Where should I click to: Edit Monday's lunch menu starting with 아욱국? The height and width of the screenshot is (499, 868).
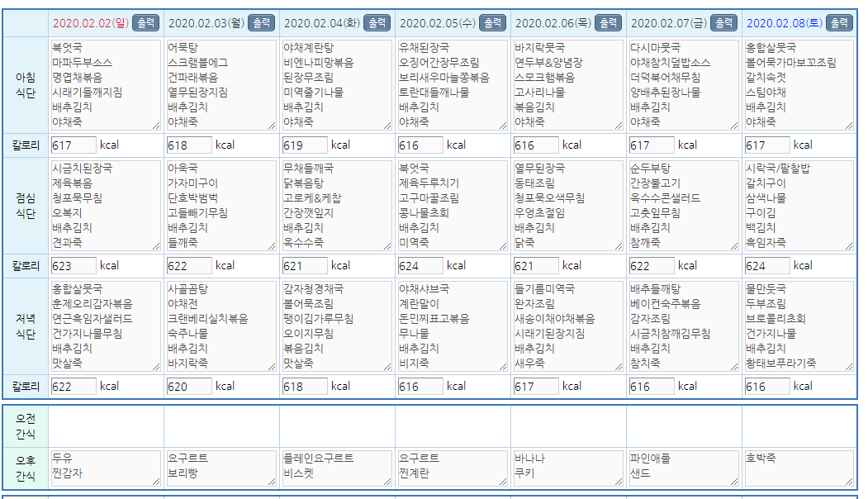[221, 205]
